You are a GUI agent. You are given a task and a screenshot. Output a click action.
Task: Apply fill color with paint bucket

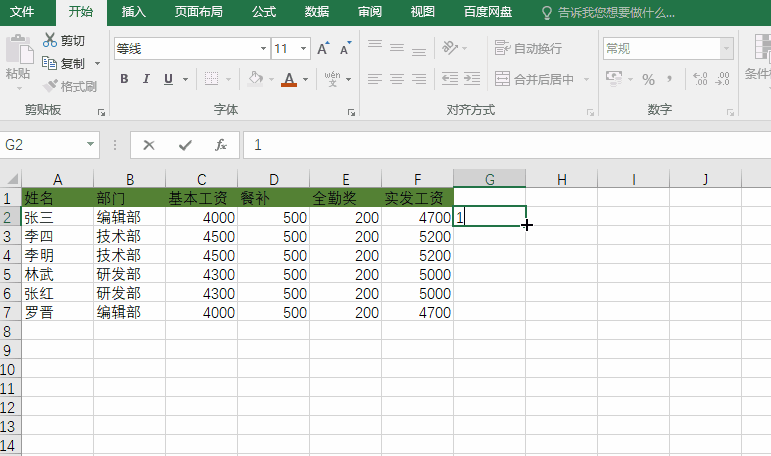click(x=255, y=79)
